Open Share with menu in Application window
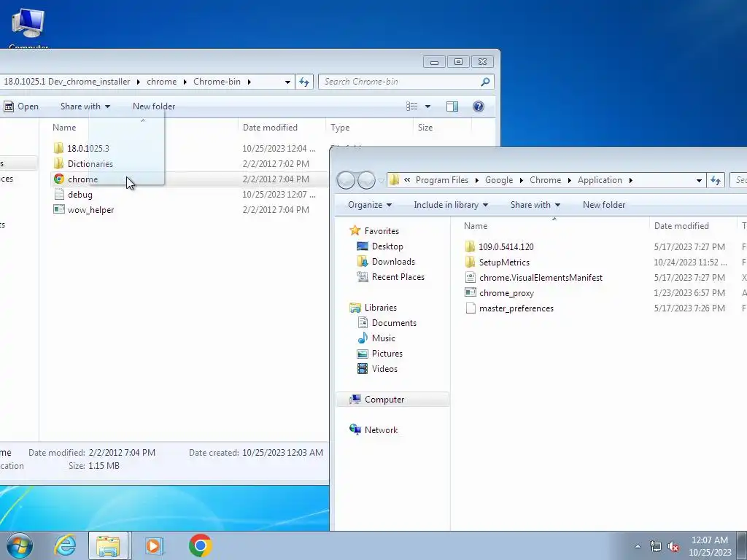The width and height of the screenshot is (747, 560). 535,205
